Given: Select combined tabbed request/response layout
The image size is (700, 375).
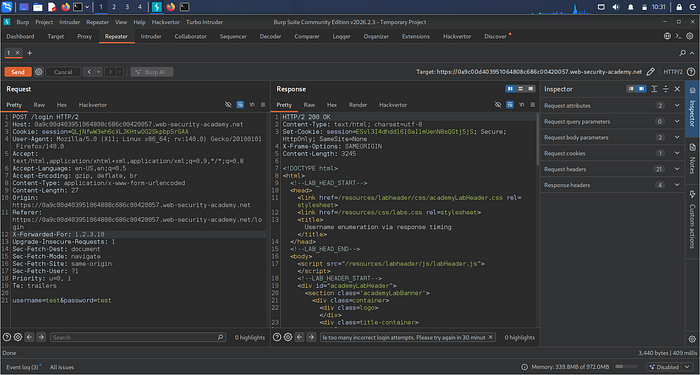Looking at the screenshot, I should coord(530,89).
